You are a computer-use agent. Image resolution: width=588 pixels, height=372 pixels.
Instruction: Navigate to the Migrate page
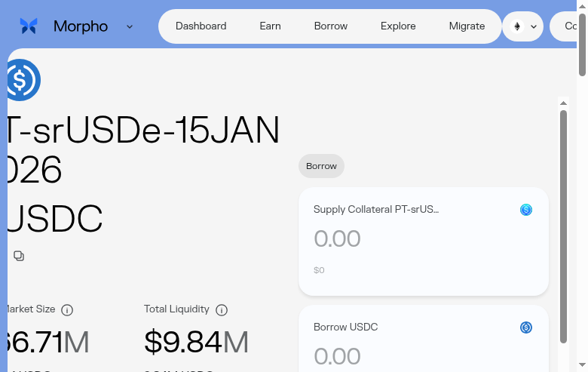pos(467,26)
